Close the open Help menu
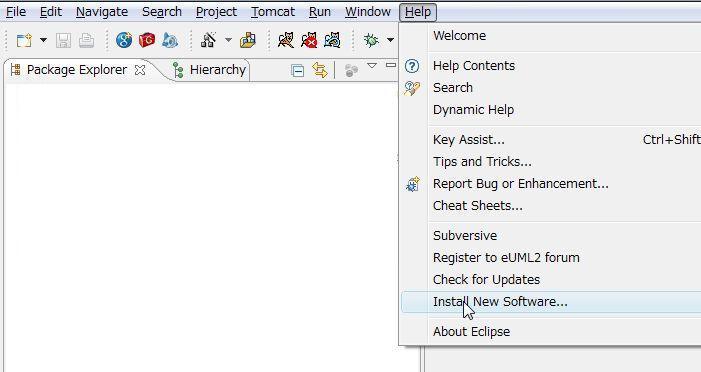 tap(418, 12)
